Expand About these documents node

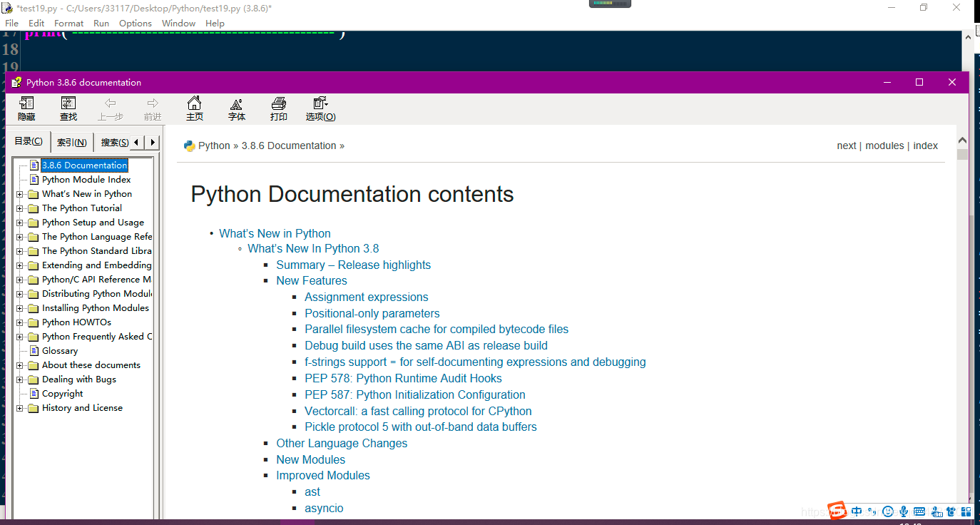[20, 365]
